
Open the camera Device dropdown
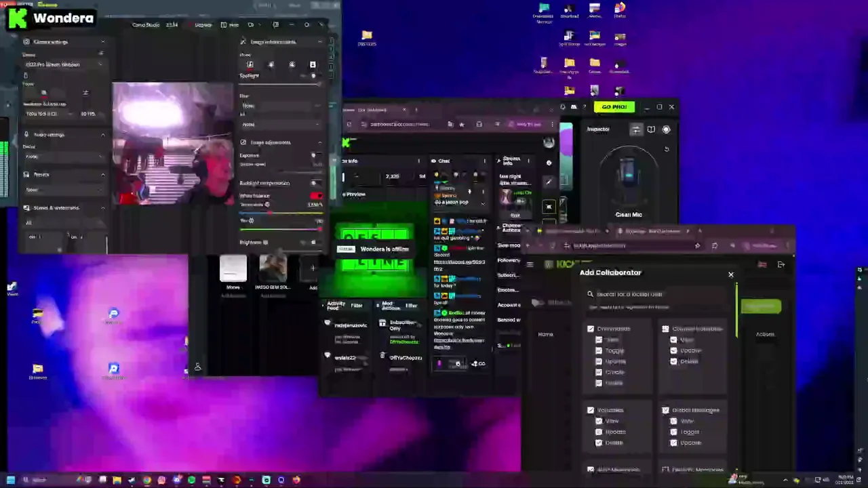tap(64, 64)
